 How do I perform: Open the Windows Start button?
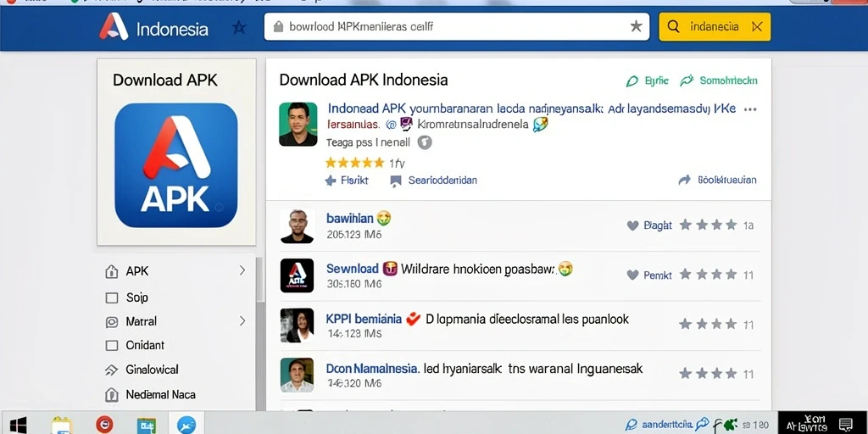tap(18, 426)
